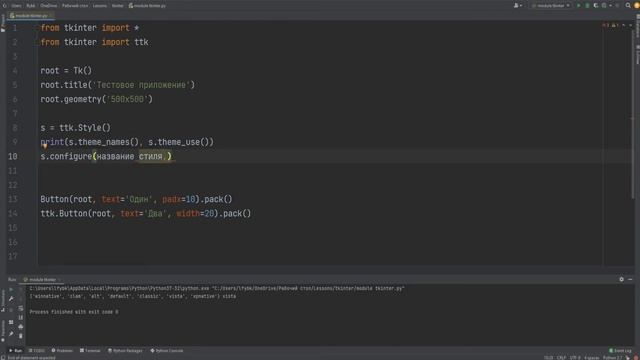Open the Project tool window side tab

pyautogui.click(x=3, y=23)
